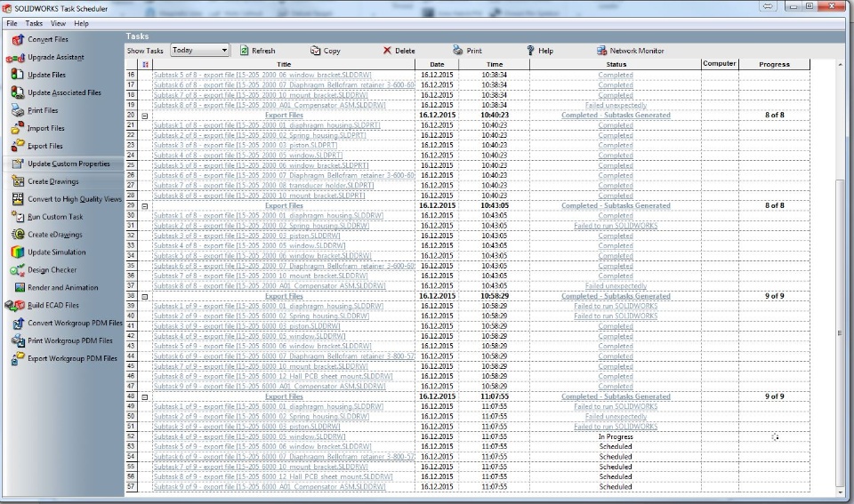Select the Update Files icon
Screen dimensions: 854x504
[x=18, y=75]
